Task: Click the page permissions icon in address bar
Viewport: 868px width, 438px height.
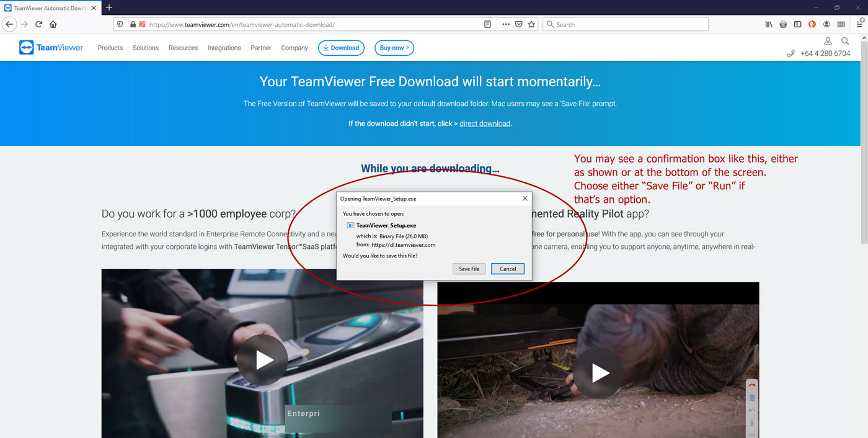Action: pos(142,24)
